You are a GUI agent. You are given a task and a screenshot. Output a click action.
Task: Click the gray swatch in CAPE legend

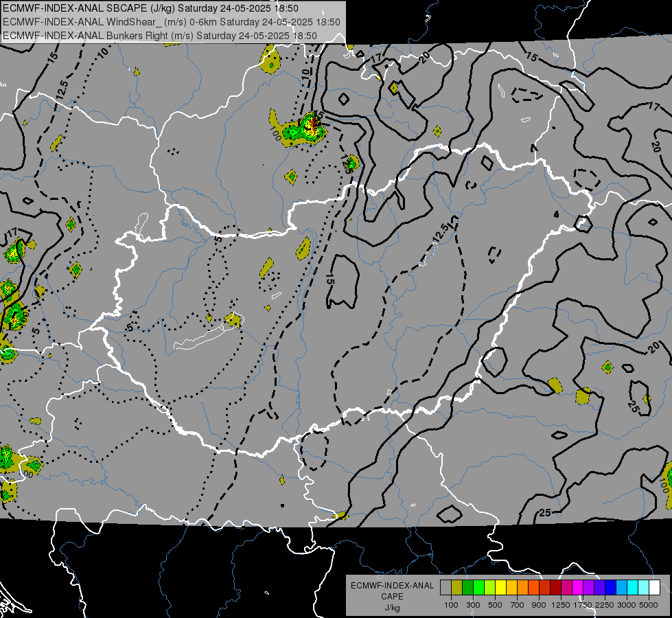[x=445, y=587]
